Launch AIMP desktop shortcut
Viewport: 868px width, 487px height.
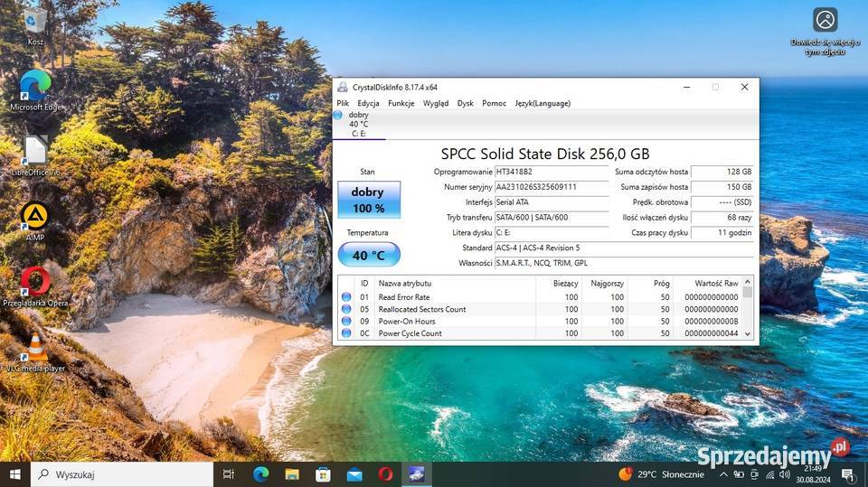point(35,221)
